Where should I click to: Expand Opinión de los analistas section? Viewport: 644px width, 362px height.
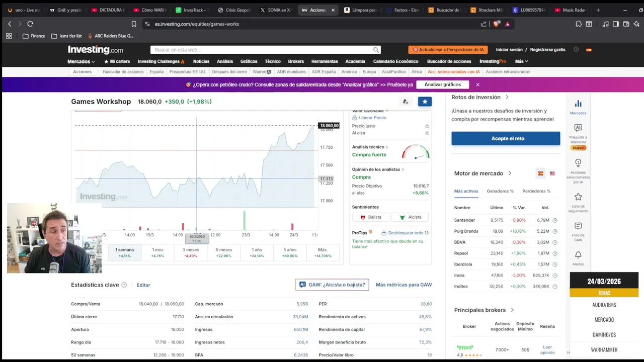pos(378,169)
